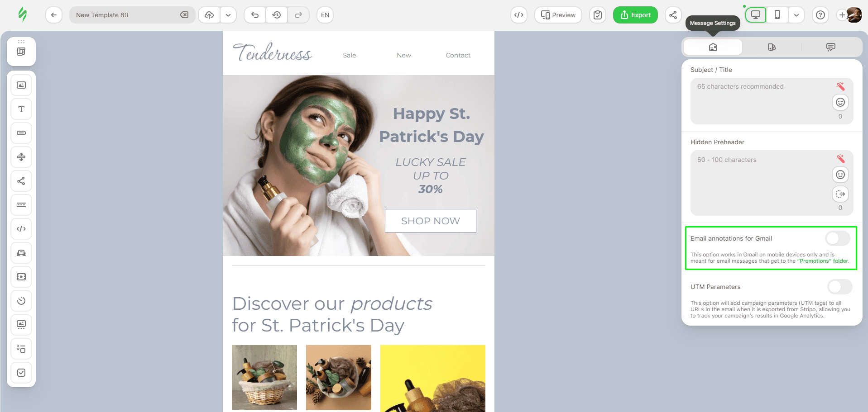
Task: Open the help question mark icon
Action: tap(820, 14)
